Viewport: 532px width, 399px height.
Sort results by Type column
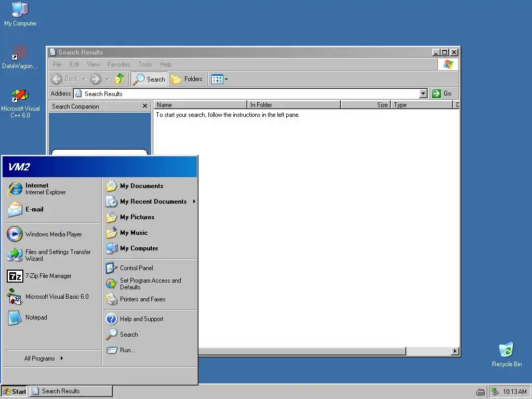422,105
